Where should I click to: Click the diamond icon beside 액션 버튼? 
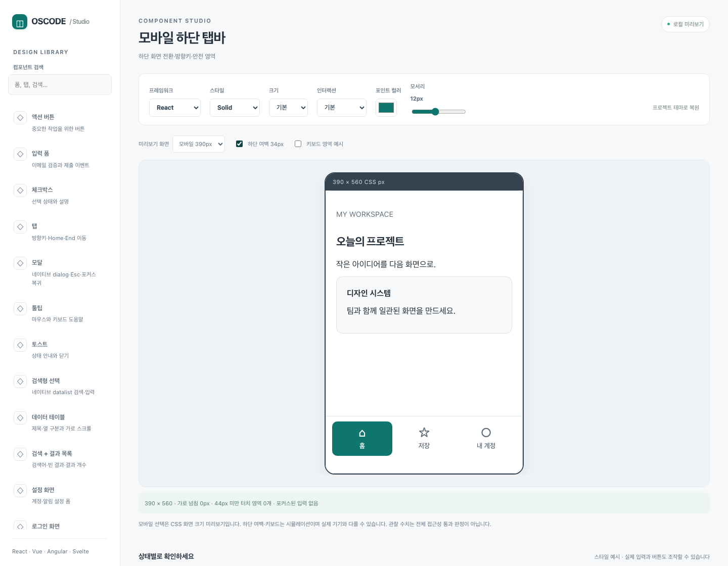(20, 117)
